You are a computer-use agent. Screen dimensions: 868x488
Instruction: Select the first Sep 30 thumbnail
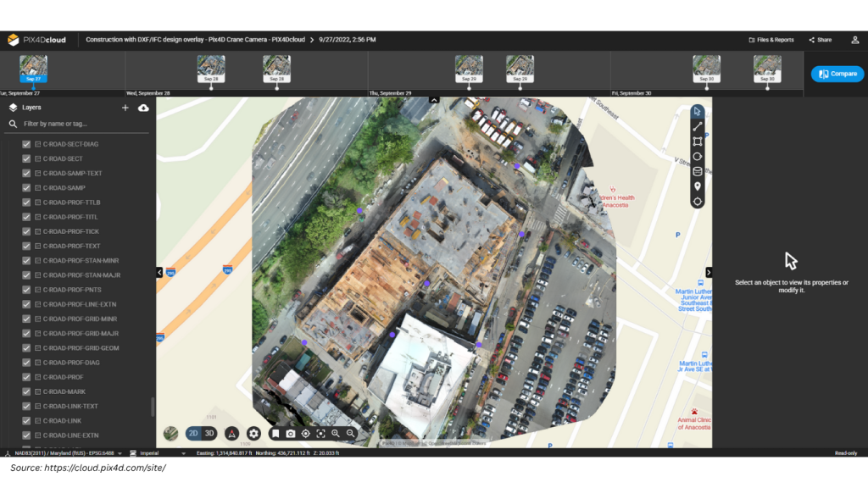tap(706, 69)
